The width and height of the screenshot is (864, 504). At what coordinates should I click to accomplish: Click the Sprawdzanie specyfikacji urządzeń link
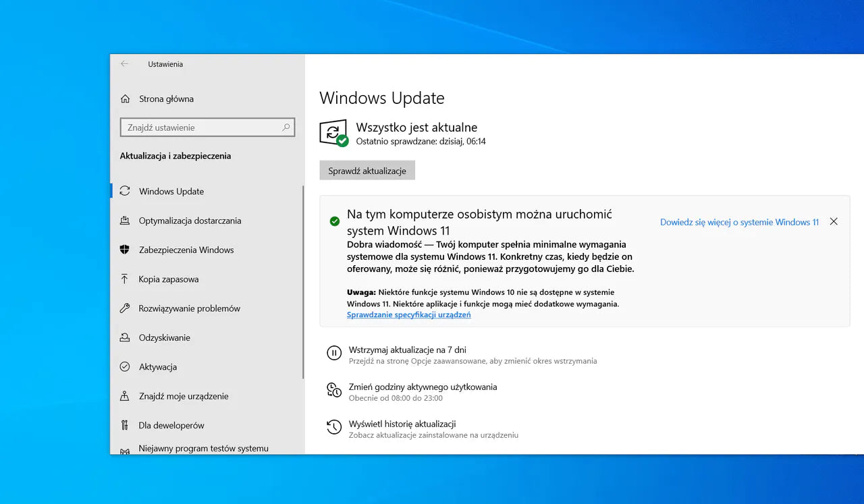pyautogui.click(x=408, y=314)
